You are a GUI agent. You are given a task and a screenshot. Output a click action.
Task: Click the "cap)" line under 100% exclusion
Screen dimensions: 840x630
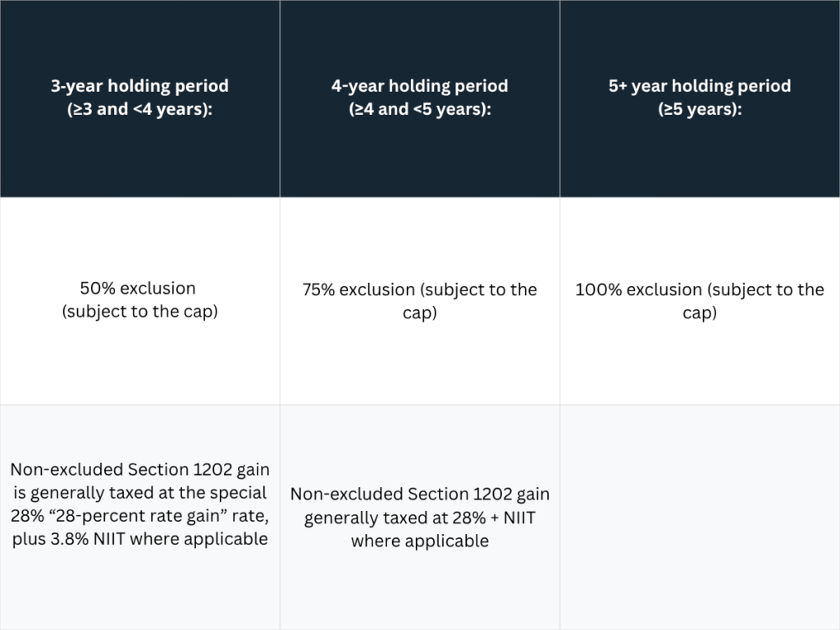coord(700,313)
